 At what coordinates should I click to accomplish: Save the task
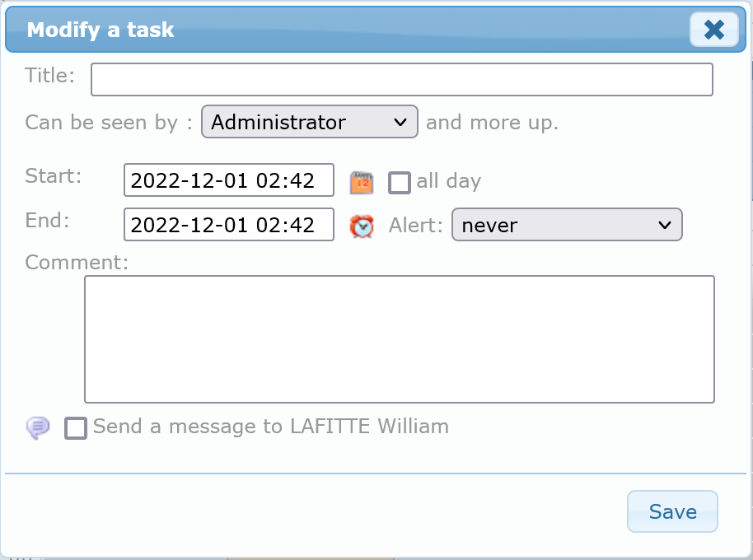[x=672, y=511]
